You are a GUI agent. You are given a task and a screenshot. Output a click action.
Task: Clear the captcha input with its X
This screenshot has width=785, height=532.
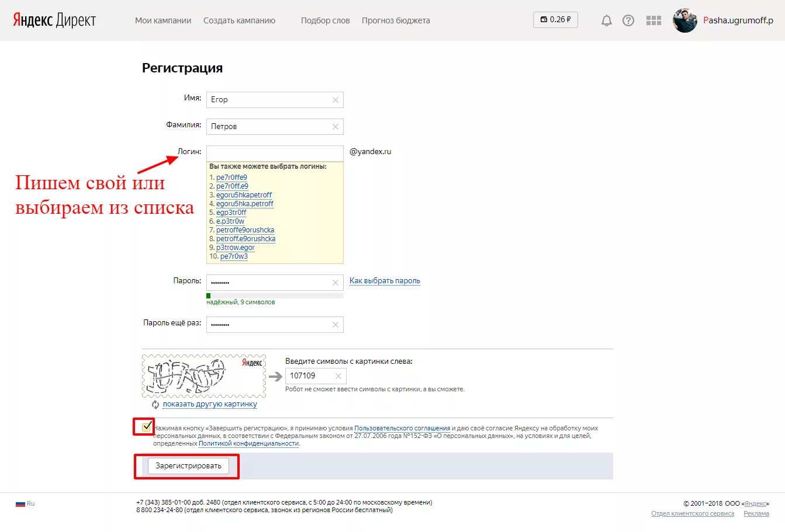(338, 376)
